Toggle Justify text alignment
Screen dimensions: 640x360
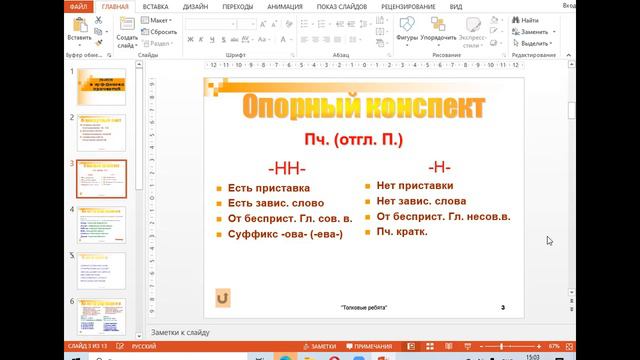pyautogui.click(x=337, y=40)
